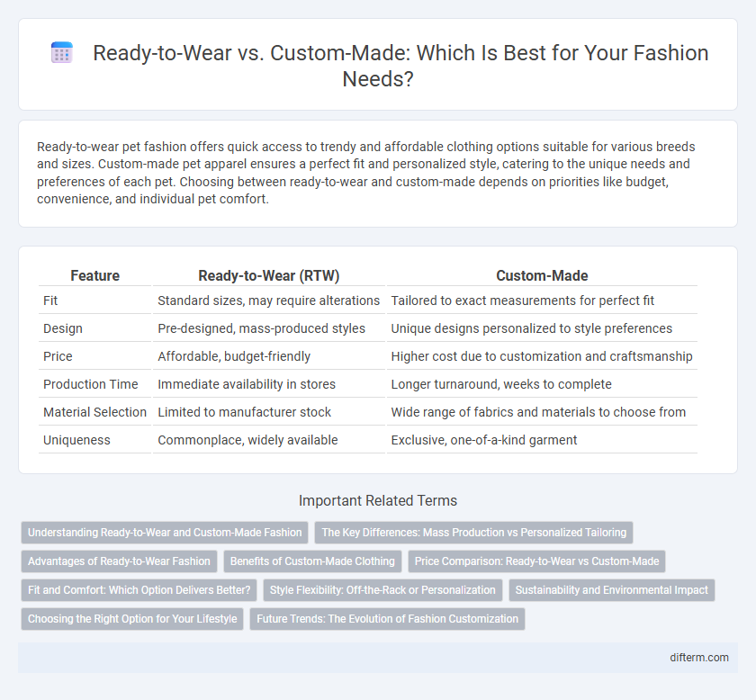Click 'Commonplace, widely available' cell
The width and height of the screenshot is (756, 700).
269,441
